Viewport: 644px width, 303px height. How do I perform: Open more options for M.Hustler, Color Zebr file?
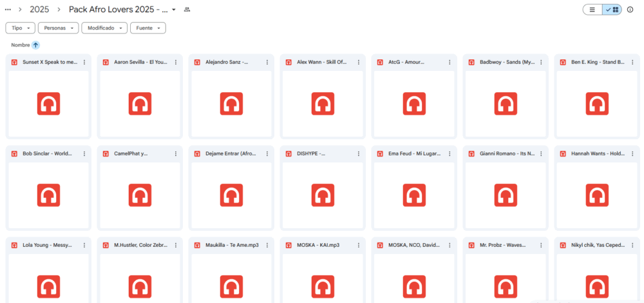(x=176, y=245)
